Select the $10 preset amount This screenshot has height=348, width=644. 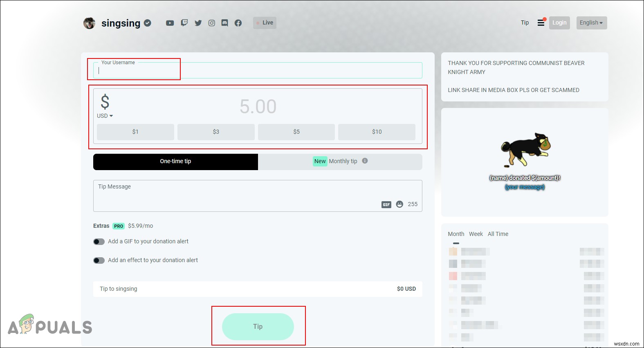coord(377,132)
